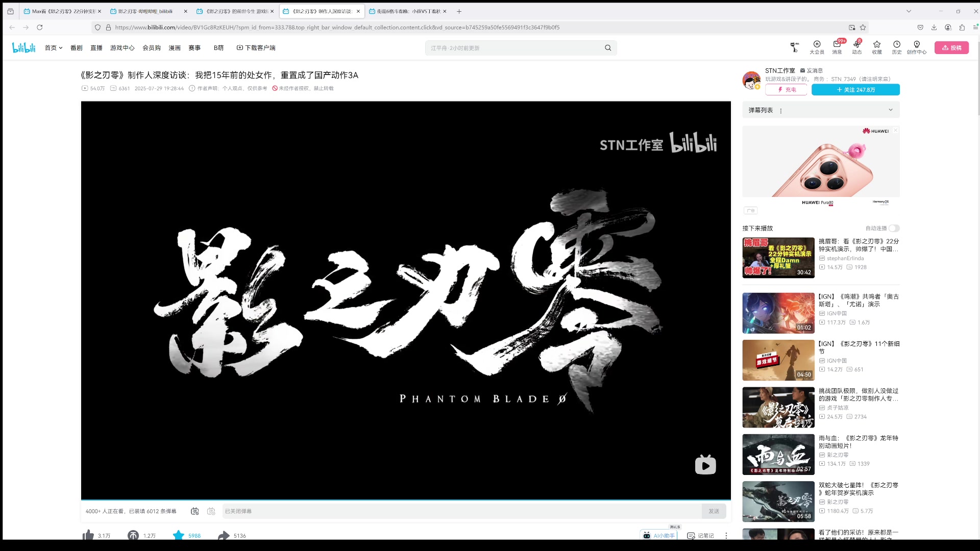Screen dimensions: 980x551
Task: Click the danmaku input field
Action: pos(462,511)
